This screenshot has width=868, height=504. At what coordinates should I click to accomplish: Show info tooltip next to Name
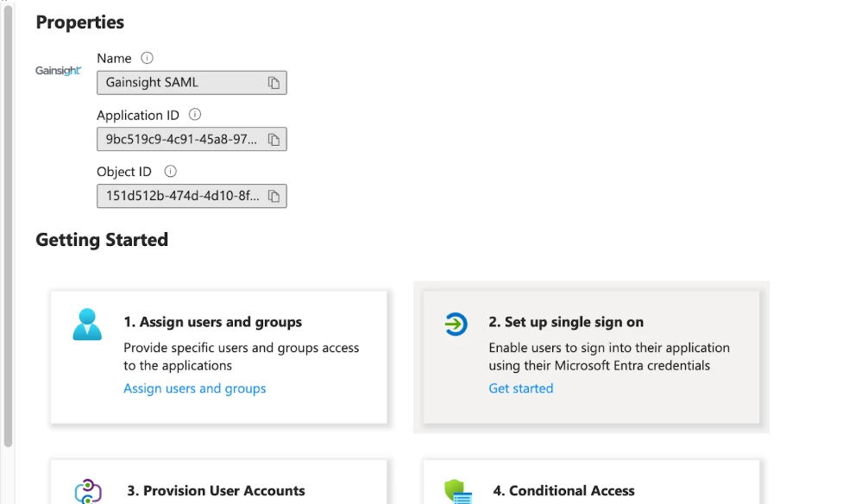(x=147, y=58)
